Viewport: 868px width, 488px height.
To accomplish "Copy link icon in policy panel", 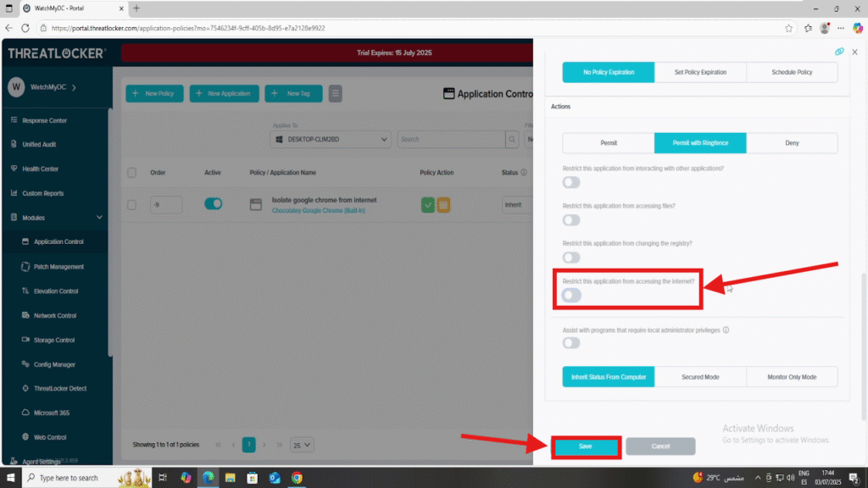I will click(x=839, y=52).
